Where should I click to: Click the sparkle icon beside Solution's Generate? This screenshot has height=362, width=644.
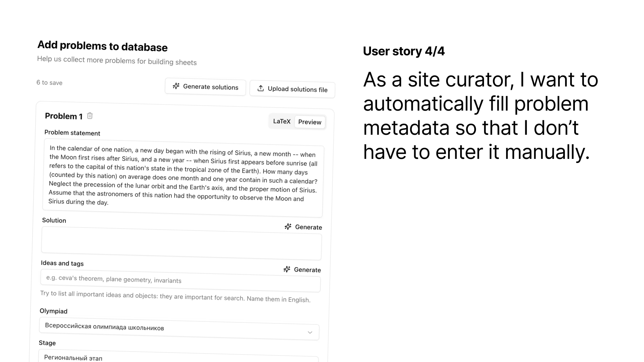[x=288, y=226]
